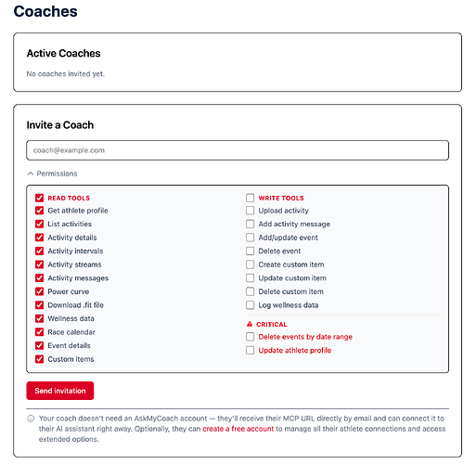476x464 pixels.
Task: Open the create a free account link
Action: coord(238,429)
